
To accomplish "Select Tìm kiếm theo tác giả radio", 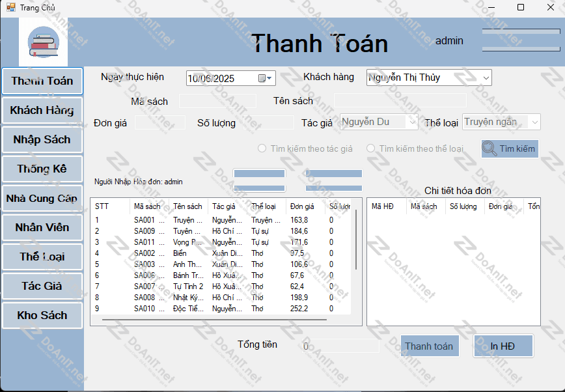I will coord(262,148).
